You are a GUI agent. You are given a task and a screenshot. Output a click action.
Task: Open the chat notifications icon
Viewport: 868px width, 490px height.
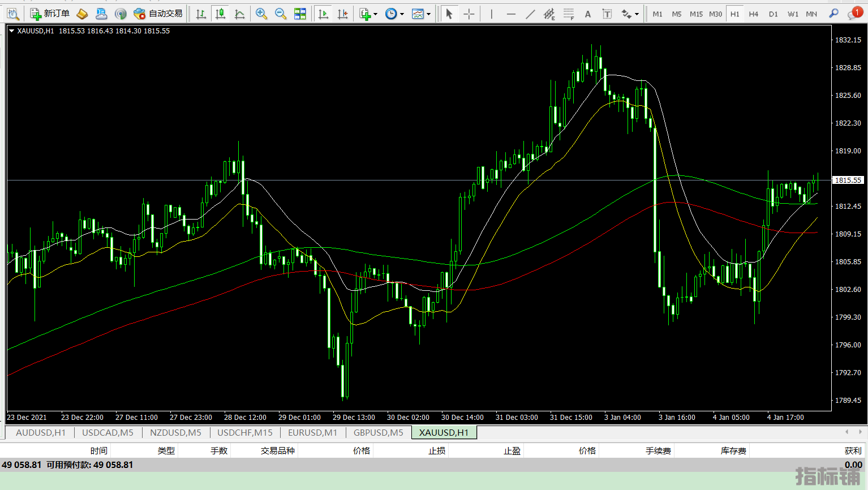click(x=854, y=14)
